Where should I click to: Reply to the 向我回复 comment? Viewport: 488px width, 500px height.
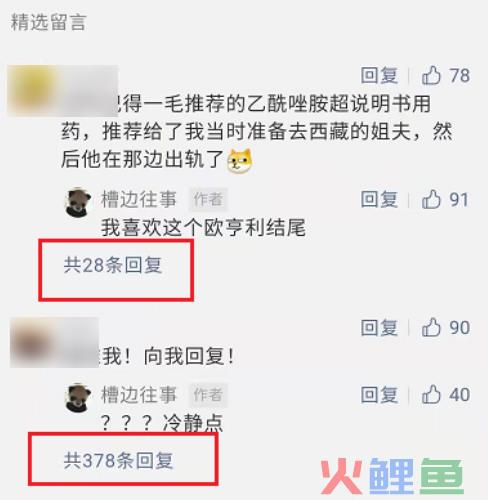pyautogui.click(x=379, y=328)
